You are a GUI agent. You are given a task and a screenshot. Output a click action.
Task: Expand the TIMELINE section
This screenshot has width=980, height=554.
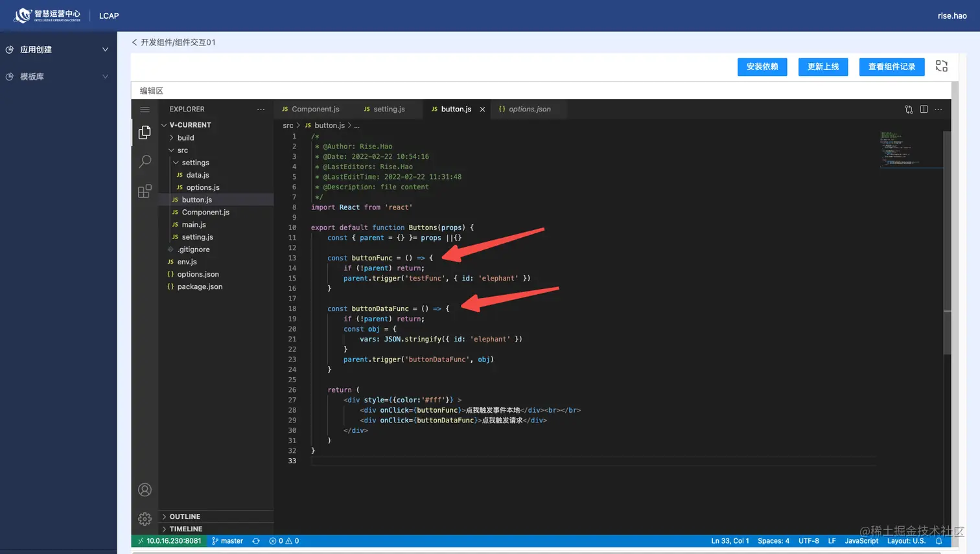(x=216, y=529)
